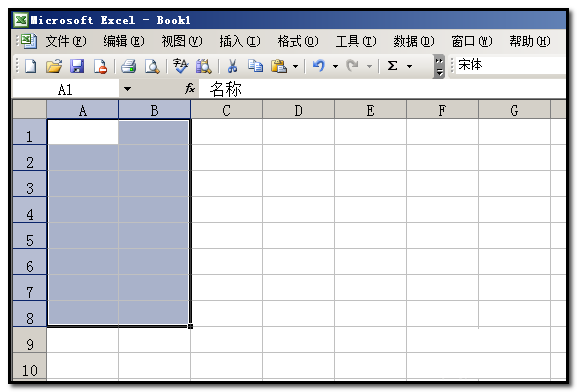Select row 10 header
This screenshot has height=392, width=577.
click(x=29, y=366)
